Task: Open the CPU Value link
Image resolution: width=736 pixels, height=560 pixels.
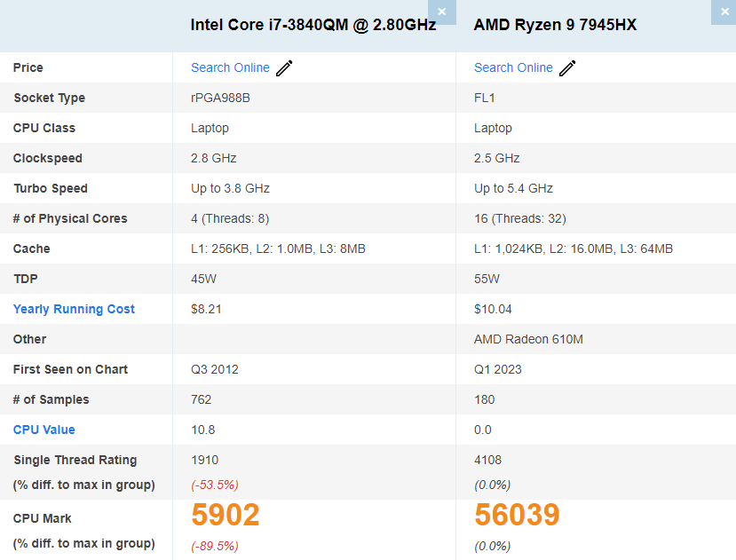Action: click(x=44, y=430)
